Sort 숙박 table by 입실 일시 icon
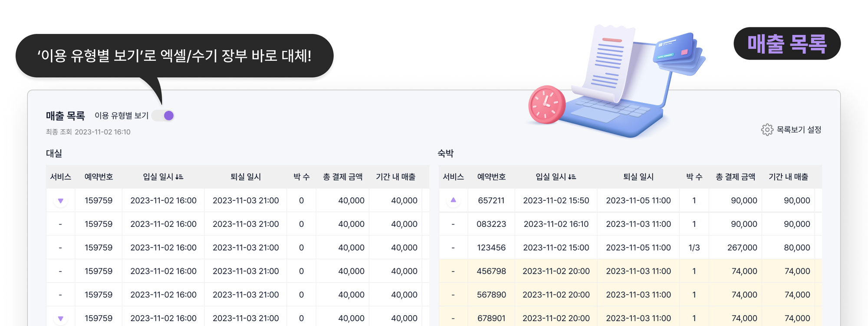 [572, 177]
